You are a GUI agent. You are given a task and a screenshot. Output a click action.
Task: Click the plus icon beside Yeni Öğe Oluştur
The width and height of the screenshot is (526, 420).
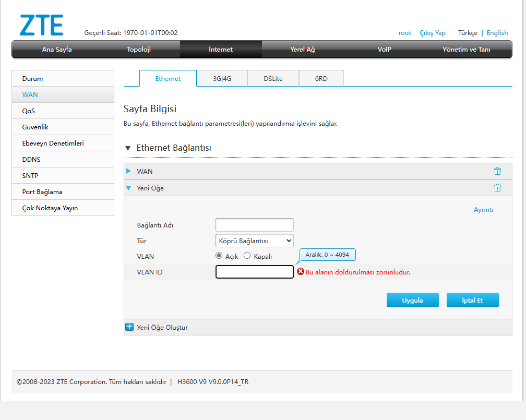coord(129,327)
